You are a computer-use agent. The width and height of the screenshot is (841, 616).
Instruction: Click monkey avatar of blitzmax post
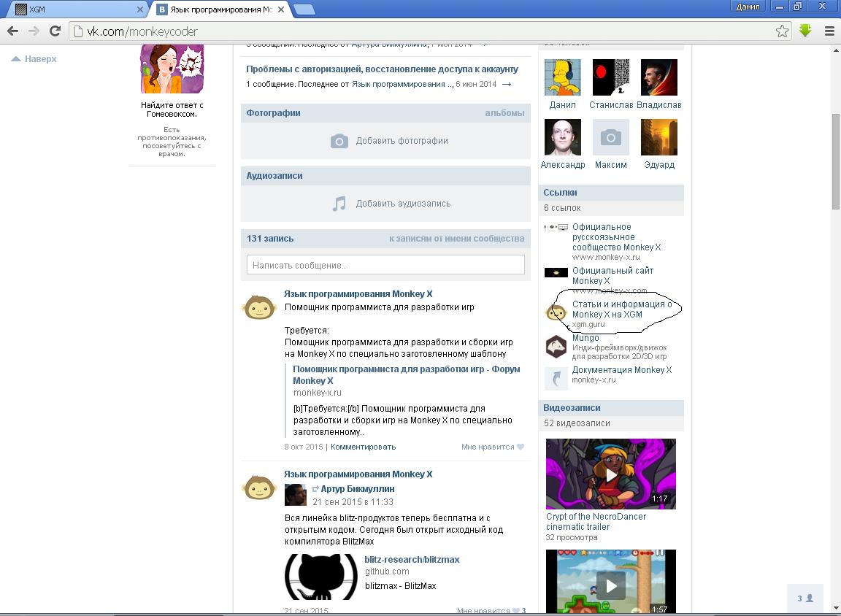click(260, 488)
